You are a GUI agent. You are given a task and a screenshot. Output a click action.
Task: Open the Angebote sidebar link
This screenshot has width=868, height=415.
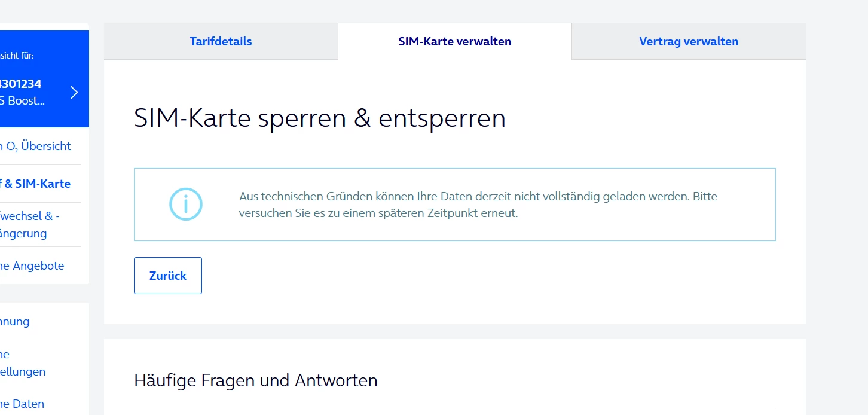coord(32,266)
